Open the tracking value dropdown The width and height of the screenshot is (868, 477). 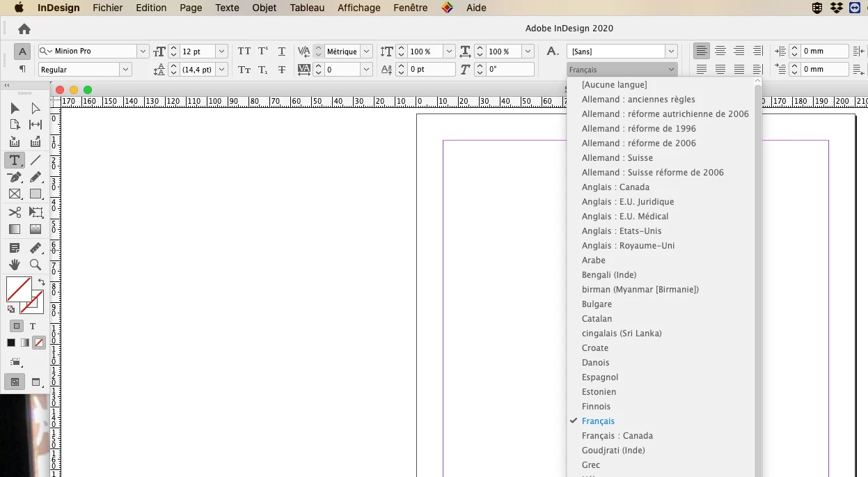366,70
